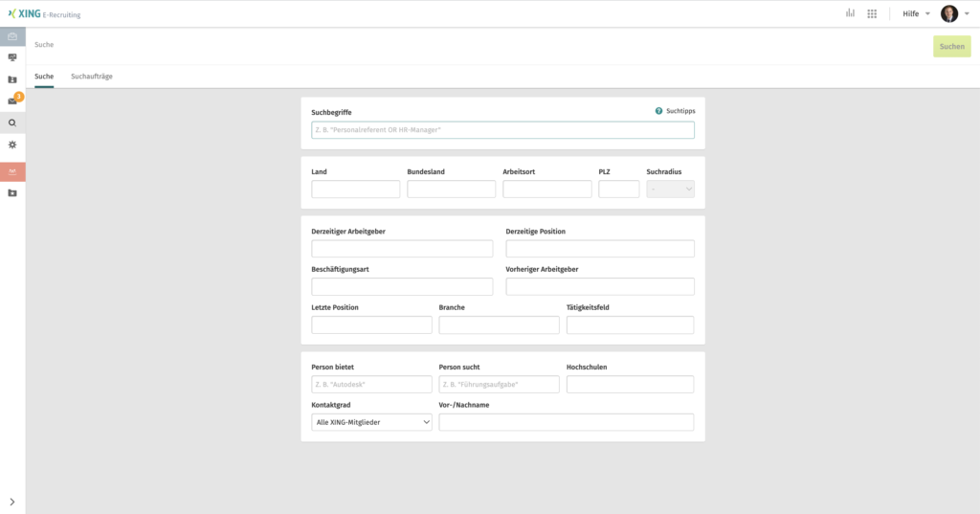This screenshot has height=514, width=980.
Task: Open messages envelope with notification badge
Action: (x=12, y=101)
